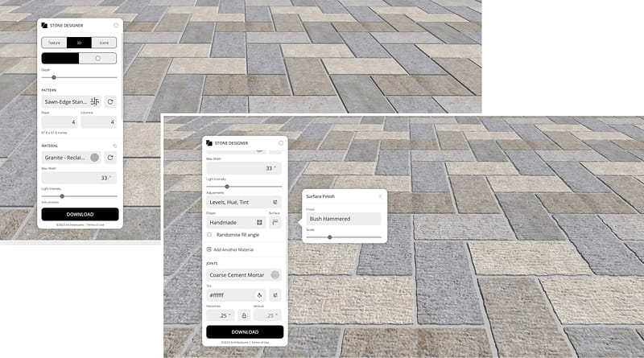Click the lock icon between joint dimensions
The width and height of the screenshot is (644, 358).
pyautogui.click(x=244, y=316)
